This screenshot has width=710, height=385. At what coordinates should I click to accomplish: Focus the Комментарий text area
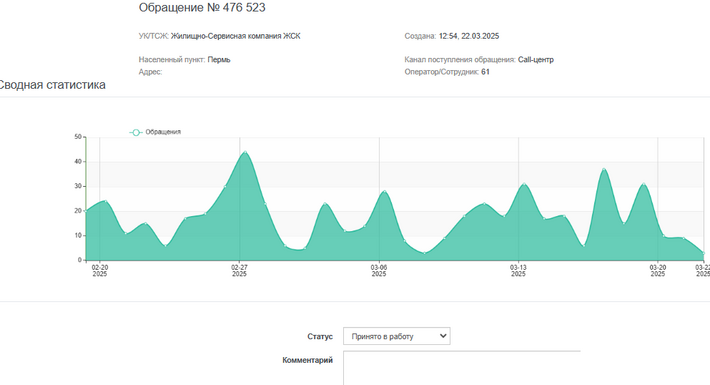pos(462,368)
